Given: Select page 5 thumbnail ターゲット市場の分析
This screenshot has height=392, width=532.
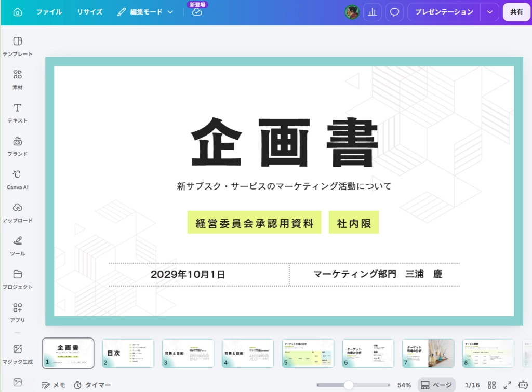Looking at the screenshot, I should pyautogui.click(x=308, y=353).
